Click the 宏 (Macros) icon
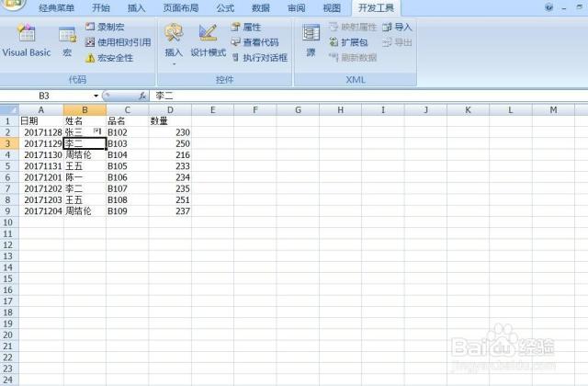 [x=67, y=40]
